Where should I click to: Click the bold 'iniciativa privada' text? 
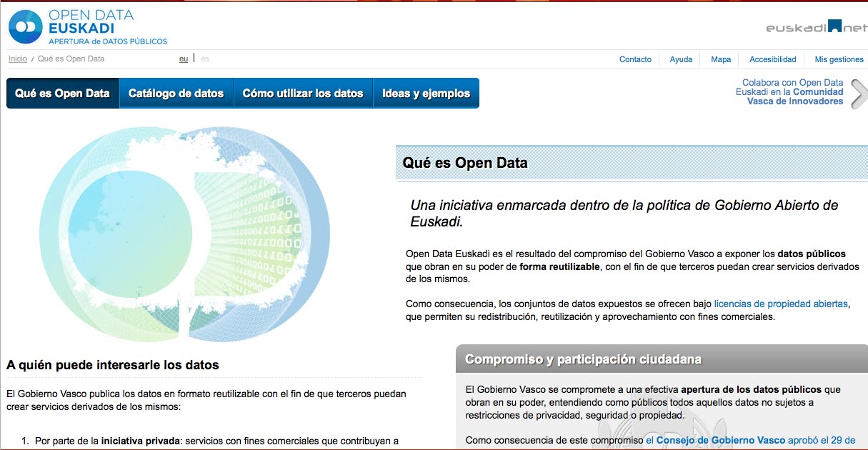[x=141, y=441]
